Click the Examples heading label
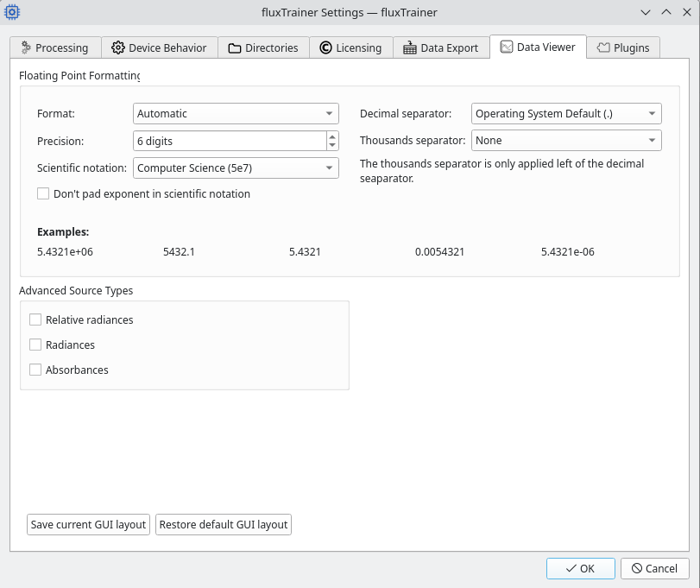 pos(63,231)
